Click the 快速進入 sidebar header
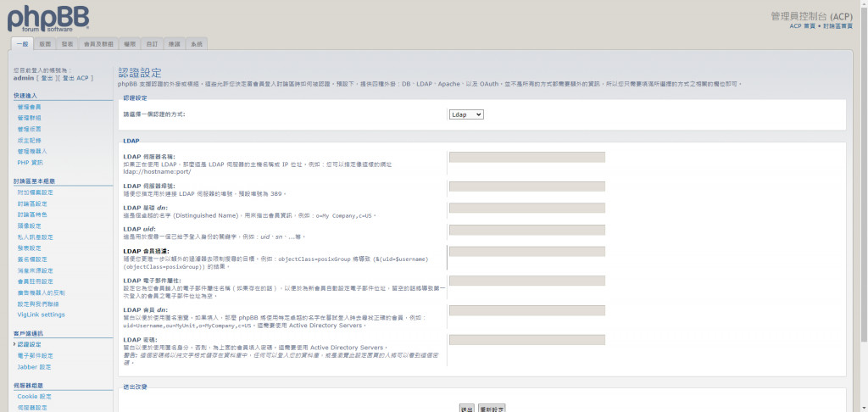 [x=25, y=96]
